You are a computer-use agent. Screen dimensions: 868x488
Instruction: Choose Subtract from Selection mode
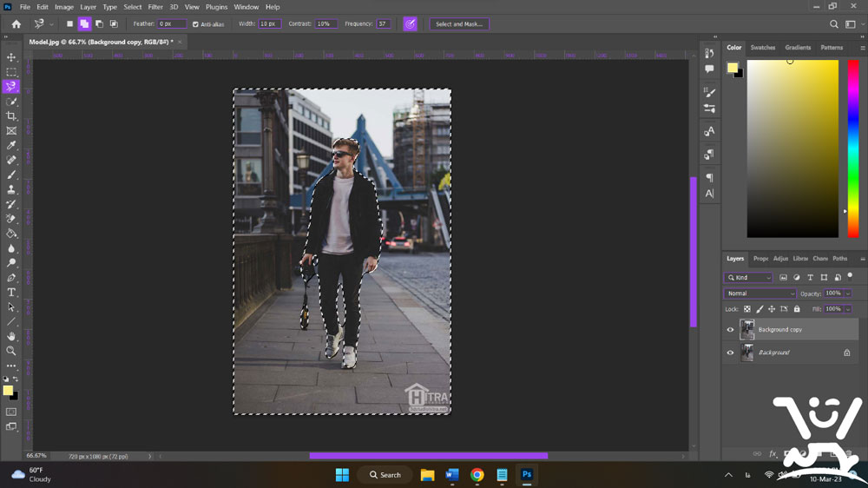pos(99,23)
